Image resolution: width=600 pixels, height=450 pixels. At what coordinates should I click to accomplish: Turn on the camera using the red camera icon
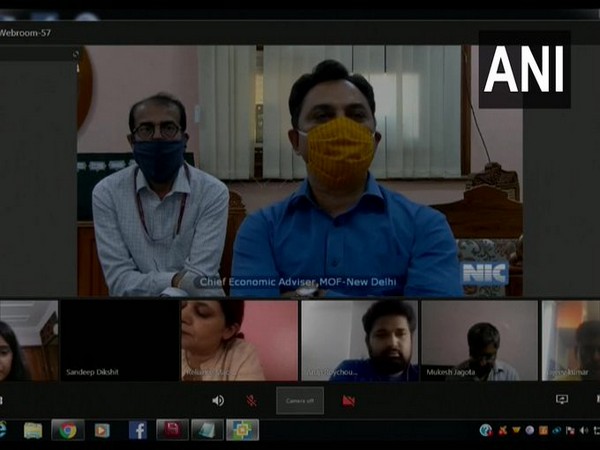349,400
